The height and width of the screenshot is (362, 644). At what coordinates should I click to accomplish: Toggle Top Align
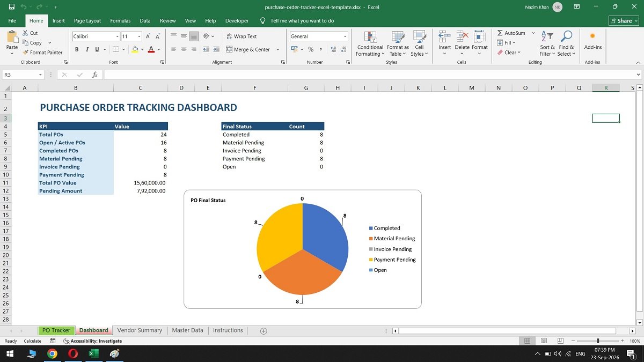(x=173, y=36)
